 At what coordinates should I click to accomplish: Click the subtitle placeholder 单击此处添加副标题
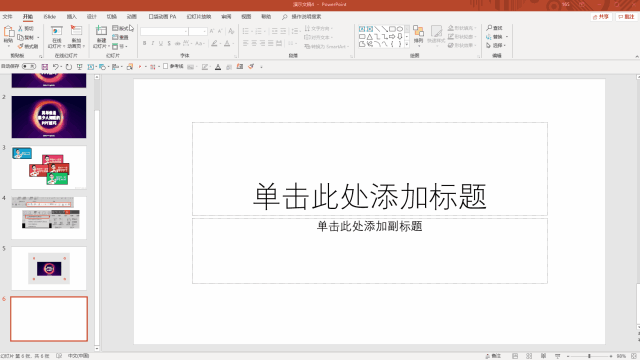tap(370, 251)
